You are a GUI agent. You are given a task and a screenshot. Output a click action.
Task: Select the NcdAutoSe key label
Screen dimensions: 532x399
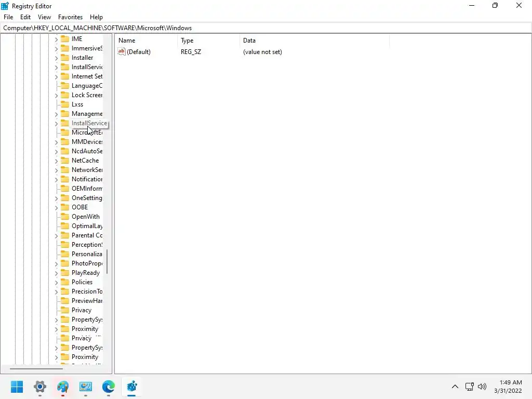coord(87,151)
